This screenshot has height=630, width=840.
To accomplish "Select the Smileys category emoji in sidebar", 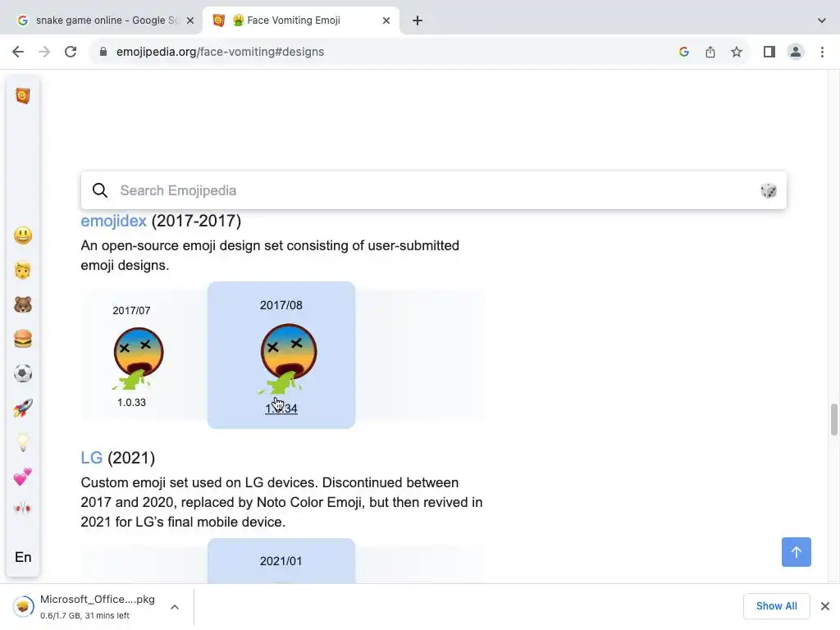I will (x=23, y=235).
